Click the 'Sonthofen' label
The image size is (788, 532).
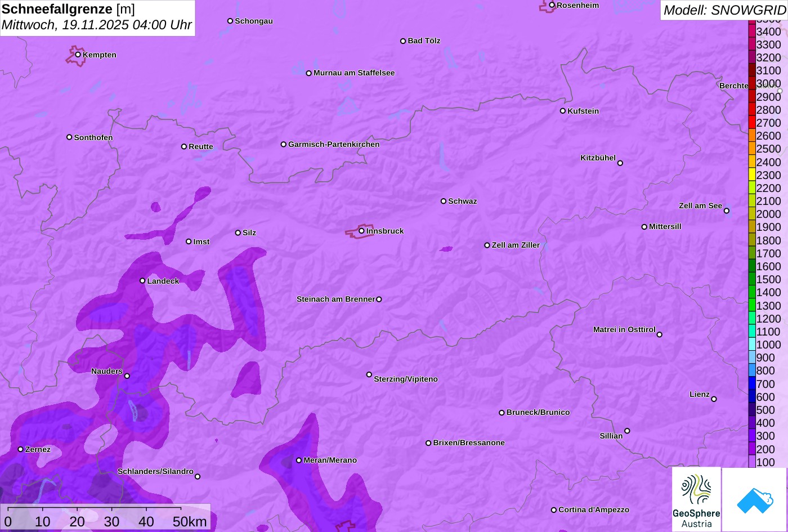(93, 138)
